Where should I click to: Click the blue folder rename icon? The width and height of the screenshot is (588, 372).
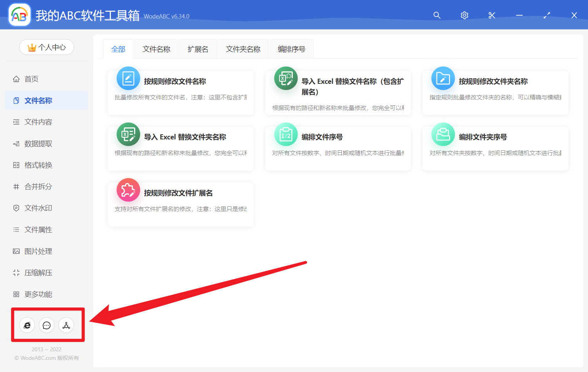(x=443, y=79)
